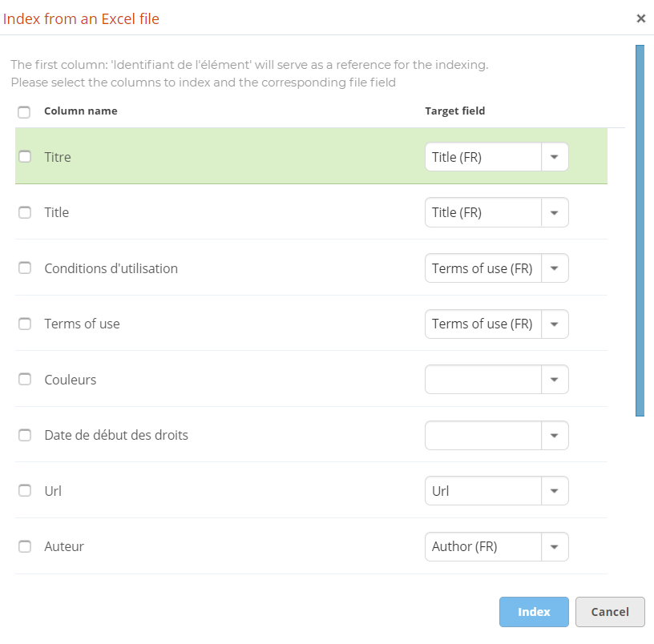The image size is (654, 644).
Task: Close the Index from Excel dialog
Action: (640, 18)
